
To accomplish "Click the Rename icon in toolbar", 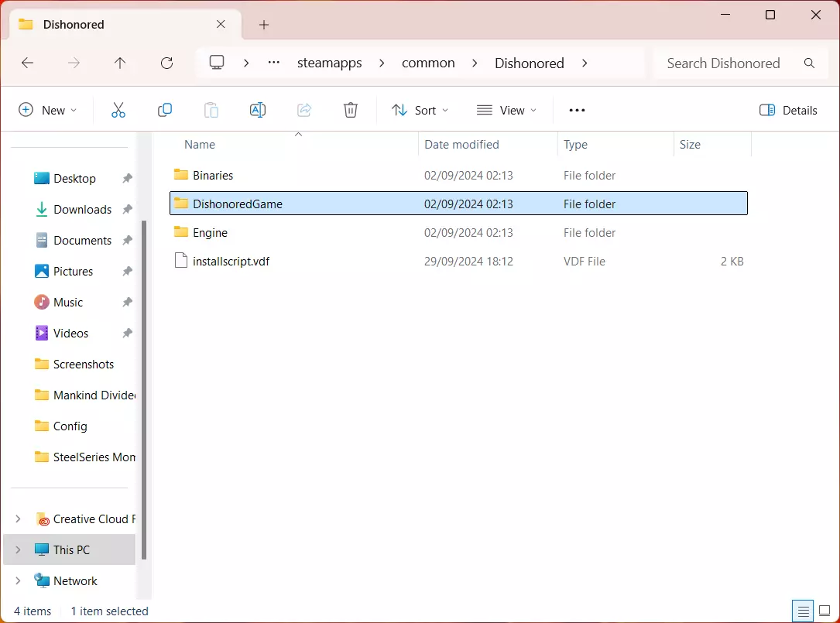I will (x=258, y=110).
